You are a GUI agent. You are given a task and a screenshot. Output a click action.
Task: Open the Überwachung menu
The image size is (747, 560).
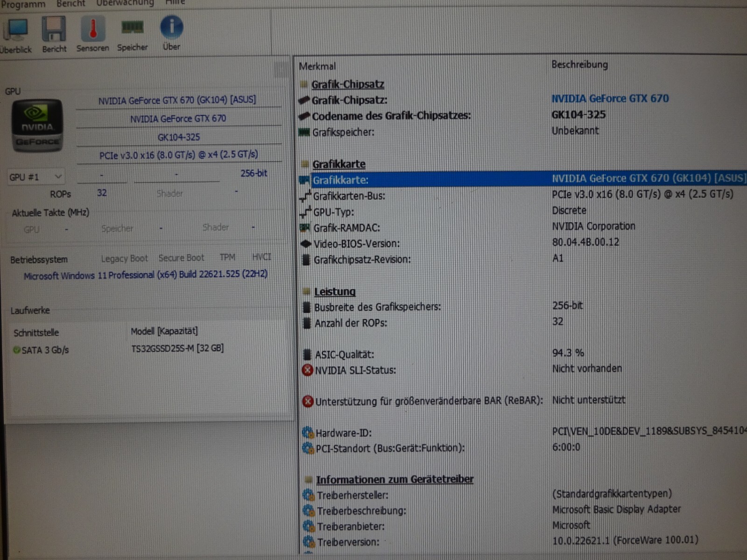(x=125, y=3)
